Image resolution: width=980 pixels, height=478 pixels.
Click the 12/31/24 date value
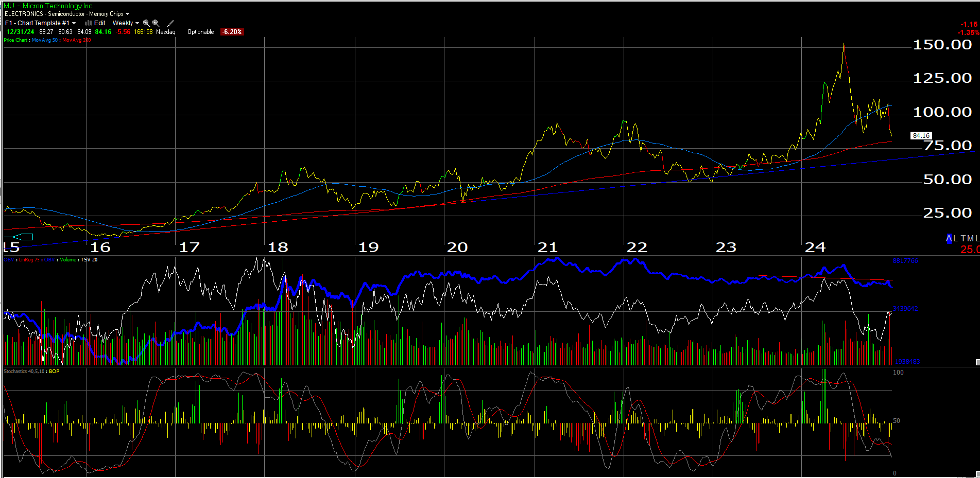pyautogui.click(x=20, y=32)
